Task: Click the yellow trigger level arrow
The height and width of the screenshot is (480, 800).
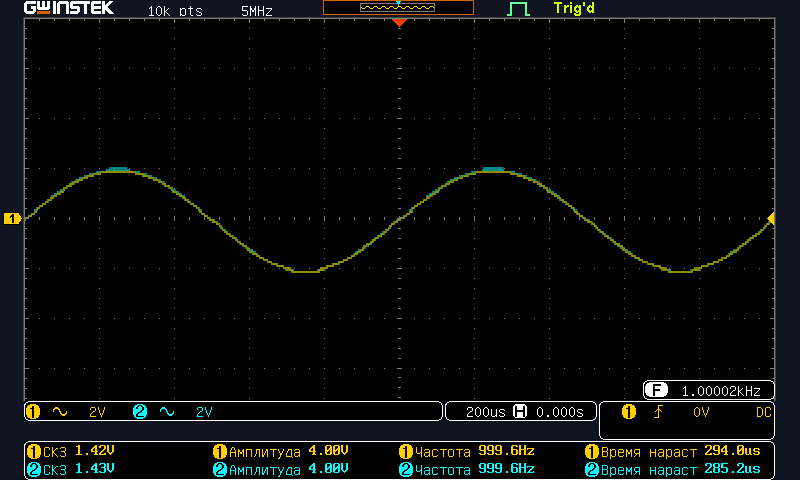Action: pyautogui.click(x=771, y=218)
